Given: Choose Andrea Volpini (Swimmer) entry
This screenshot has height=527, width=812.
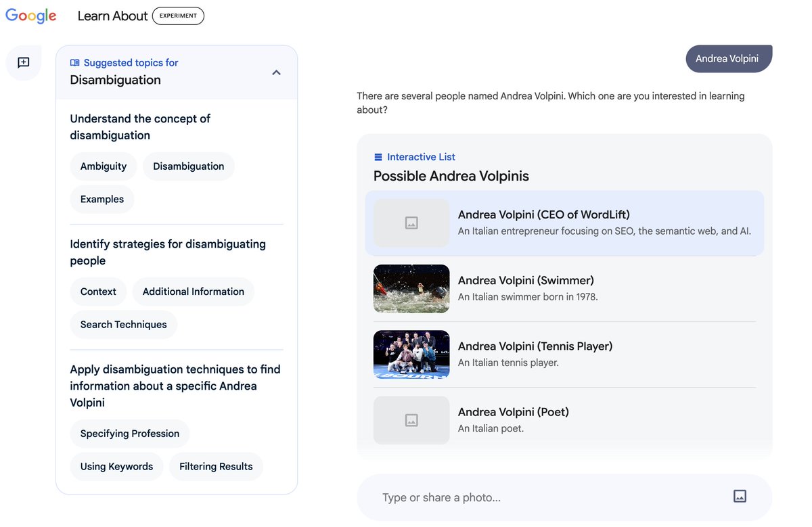Looking at the screenshot, I should tap(564, 289).
